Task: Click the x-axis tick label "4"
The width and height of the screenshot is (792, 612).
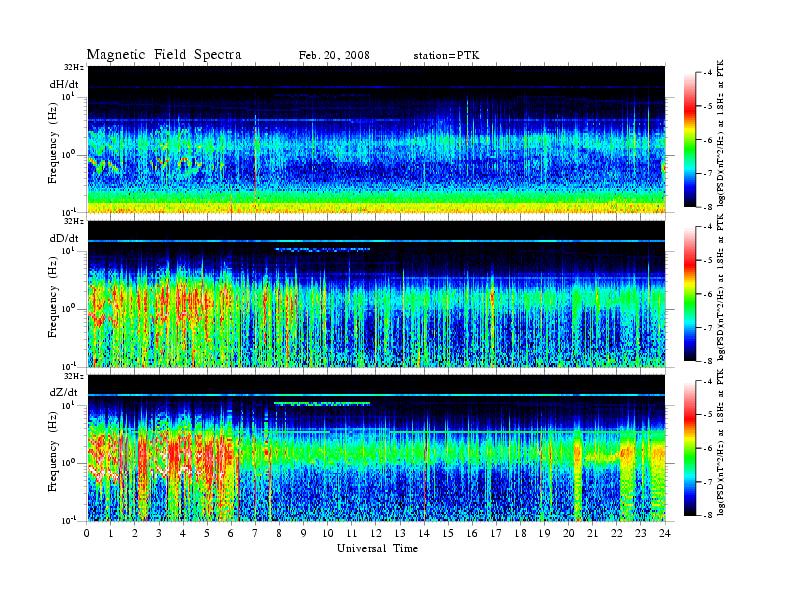Action: click(183, 534)
